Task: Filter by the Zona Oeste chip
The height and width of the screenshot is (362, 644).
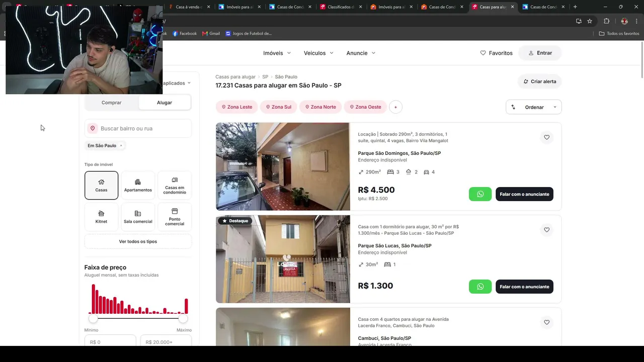Action: (x=366, y=107)
